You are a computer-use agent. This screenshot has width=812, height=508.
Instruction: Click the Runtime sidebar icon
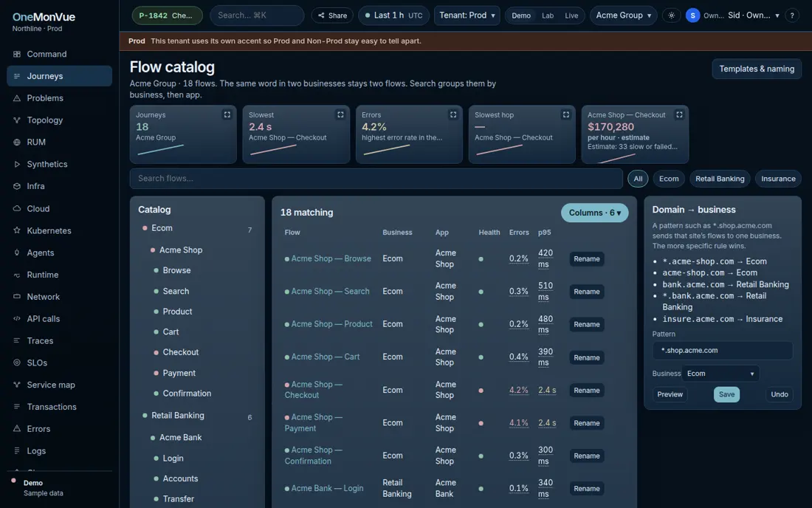(16, 275)
